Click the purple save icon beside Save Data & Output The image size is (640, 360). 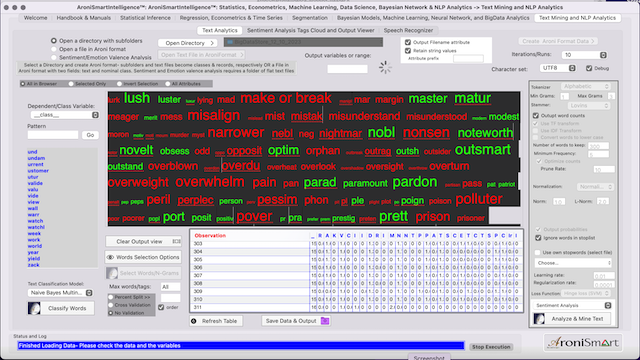click(x=325, y=321)
